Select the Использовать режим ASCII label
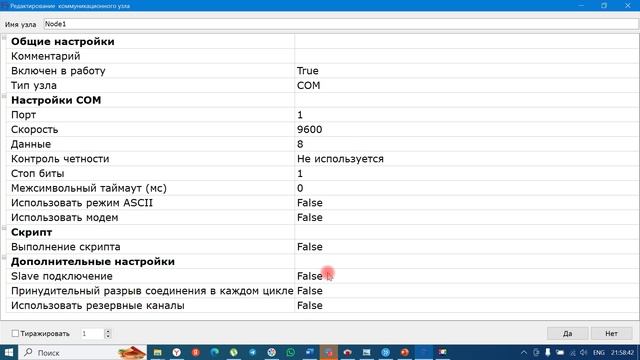This screenshot has width=640, height=360. [x=82, y=203]
